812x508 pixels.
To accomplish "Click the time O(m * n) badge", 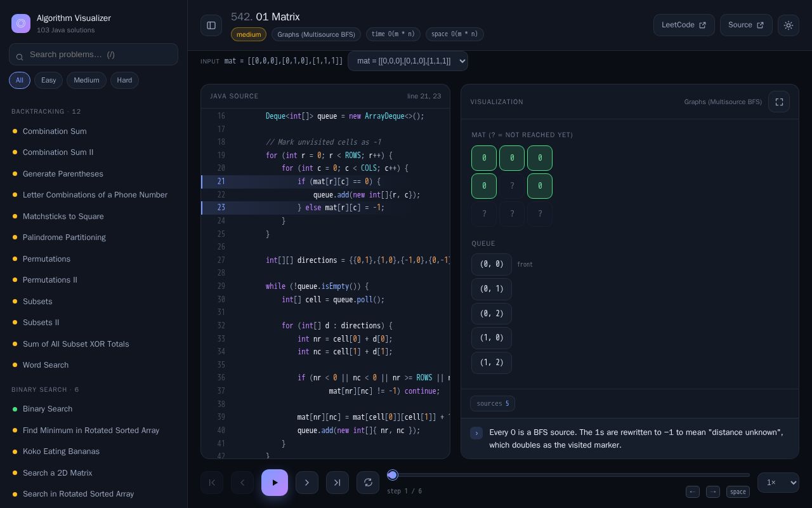I will [x=393, y=34].
